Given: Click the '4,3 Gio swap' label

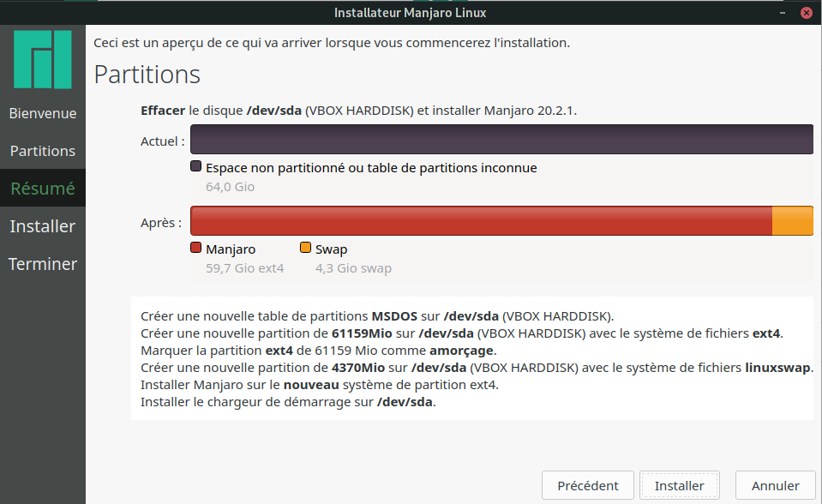Looking at the screenshot, I should tap(353, 268).
